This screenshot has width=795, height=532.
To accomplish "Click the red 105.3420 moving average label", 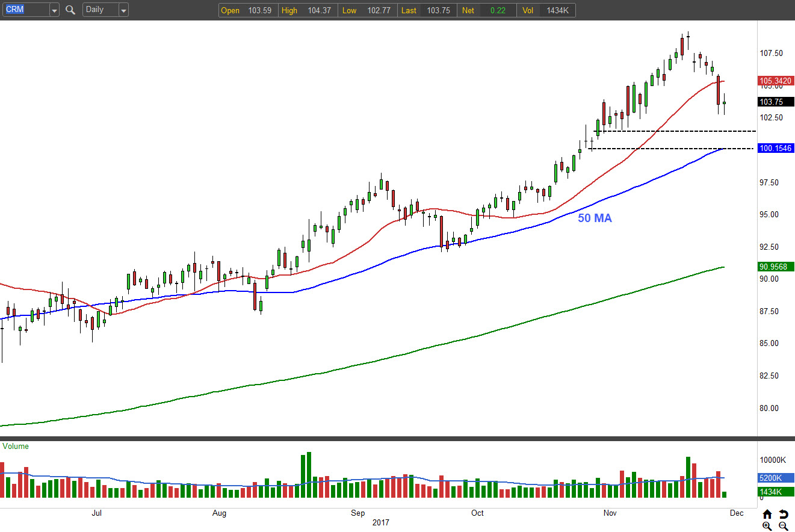I will 776,80.
